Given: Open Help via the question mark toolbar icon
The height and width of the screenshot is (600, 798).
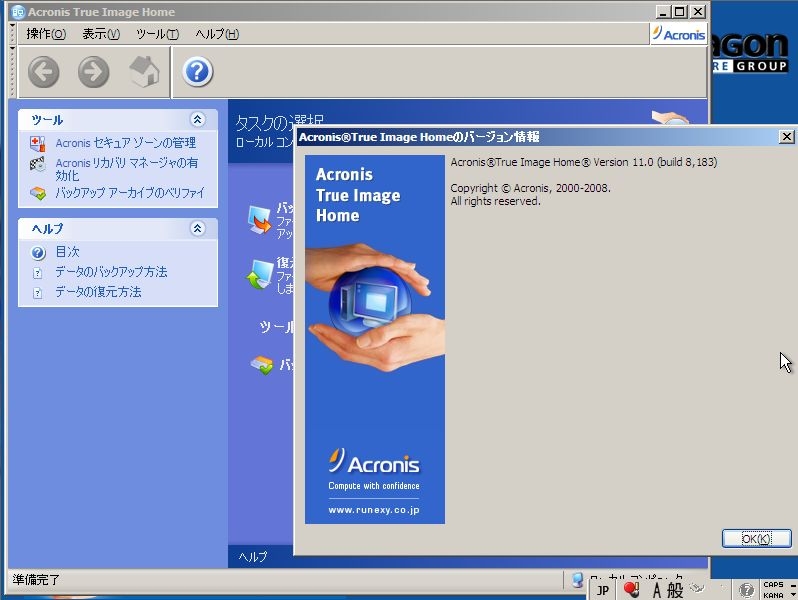Looking at the screenshot, I should coord(197,72).
